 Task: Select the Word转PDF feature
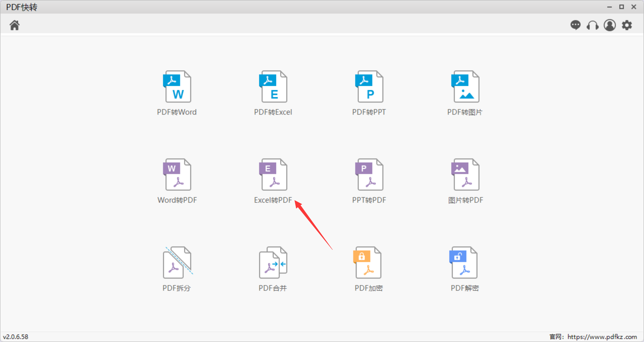coord(177,180)
